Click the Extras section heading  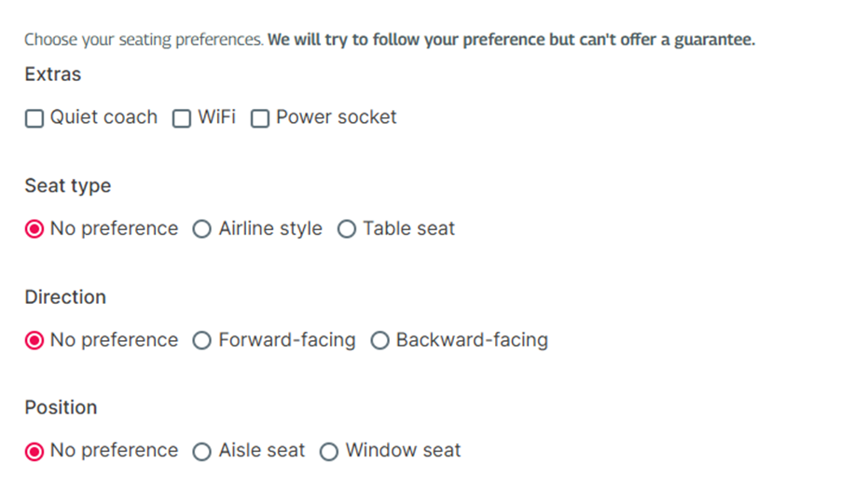pos(53,74)
